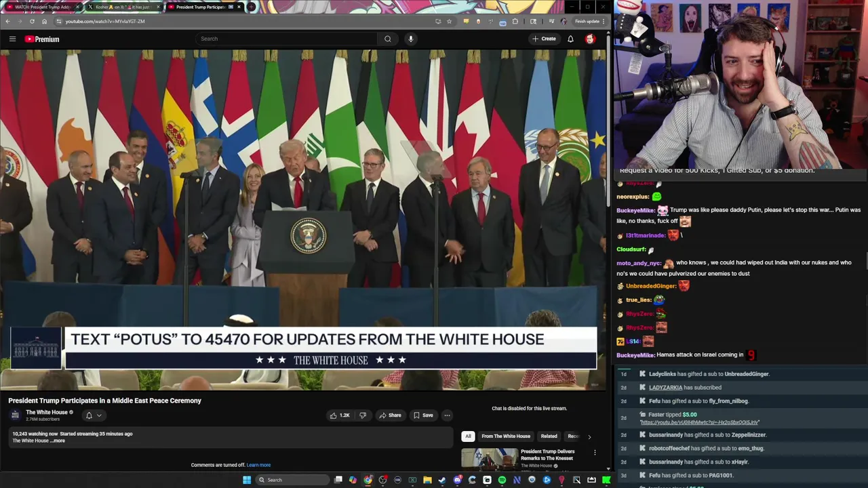868x488 pixels.
Task: Click the video player showing the ceremony
Action: (x=303, y=219)
